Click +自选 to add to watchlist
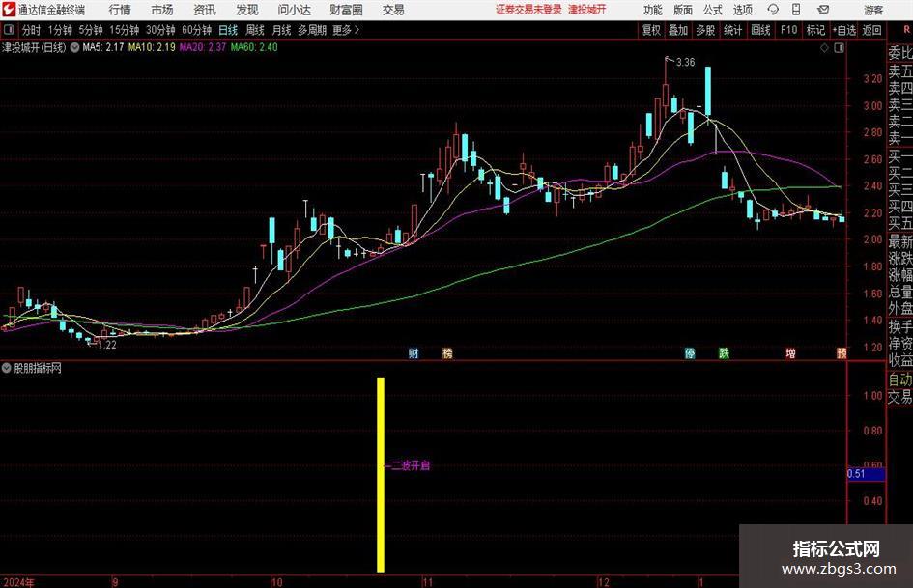This screenshot has height=588, width=913. click(844, 30)
